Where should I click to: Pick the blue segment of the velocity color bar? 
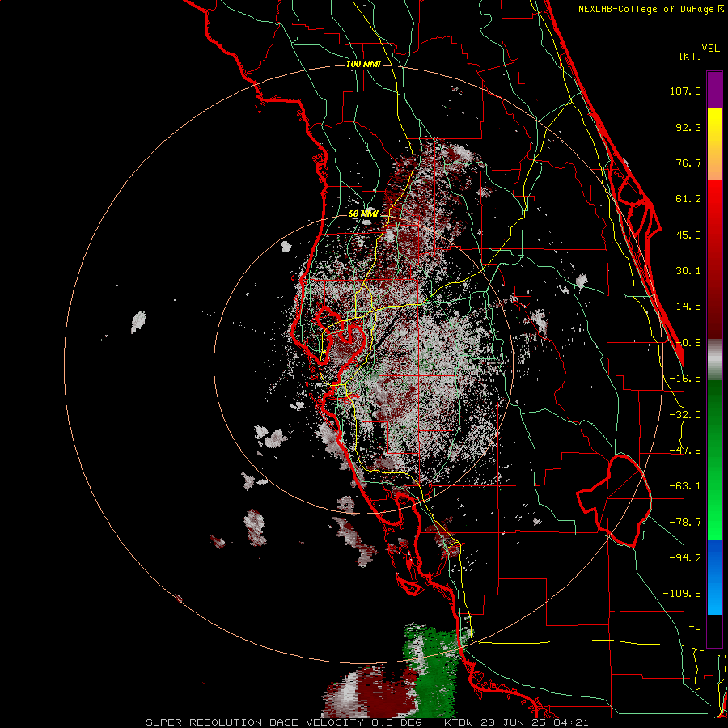pyautogui.click(x=714, y=577)
